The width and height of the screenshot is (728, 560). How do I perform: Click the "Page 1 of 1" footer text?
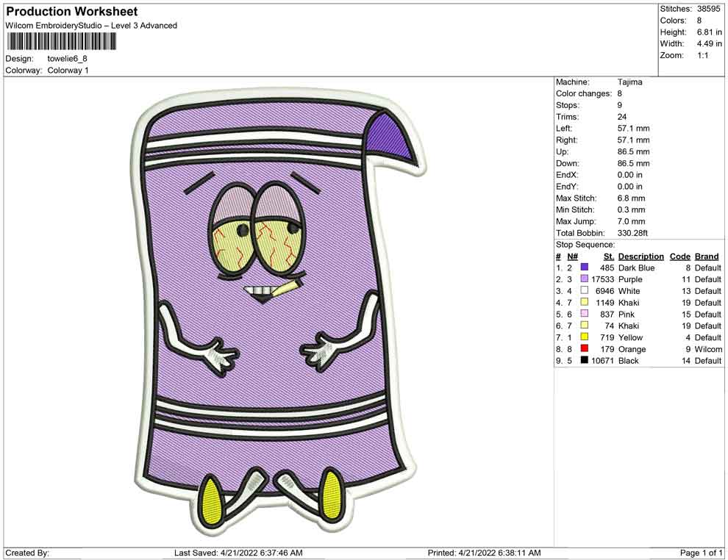pyautogui.click(x=701, y=553)
